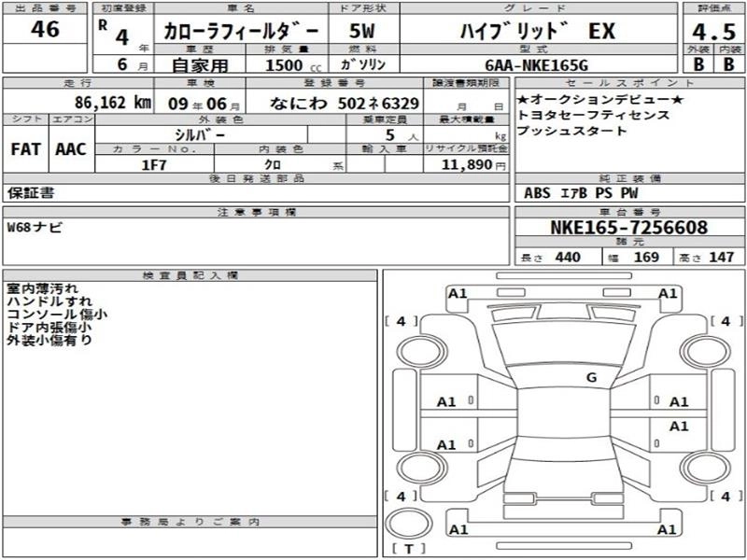Click chassis number NKE165-7256608
747x560 pixels.
tap(628, 227)
